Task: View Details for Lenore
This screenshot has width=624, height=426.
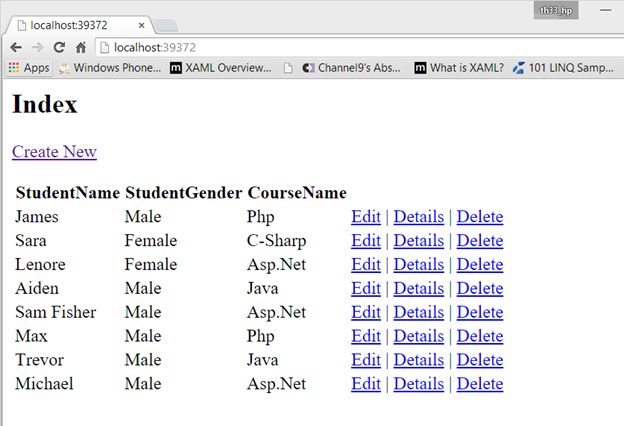Action: click(x=419, y=265)
